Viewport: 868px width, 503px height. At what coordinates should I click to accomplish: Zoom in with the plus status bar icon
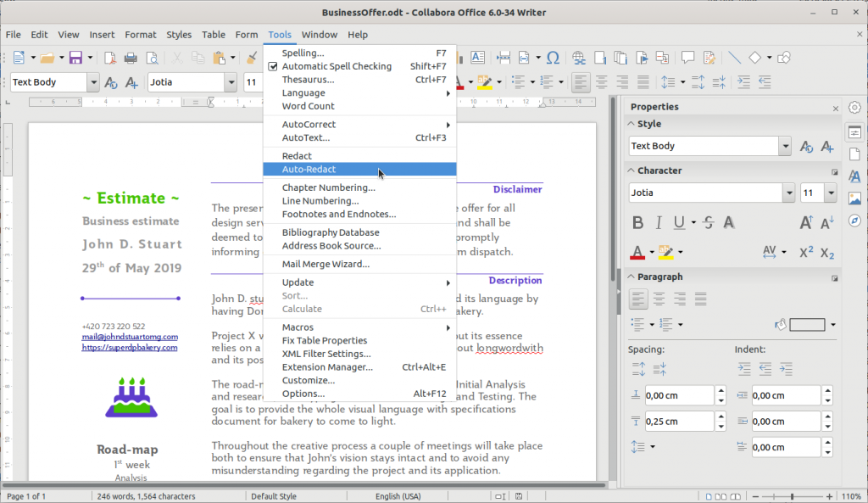click(x=829, y=496)
